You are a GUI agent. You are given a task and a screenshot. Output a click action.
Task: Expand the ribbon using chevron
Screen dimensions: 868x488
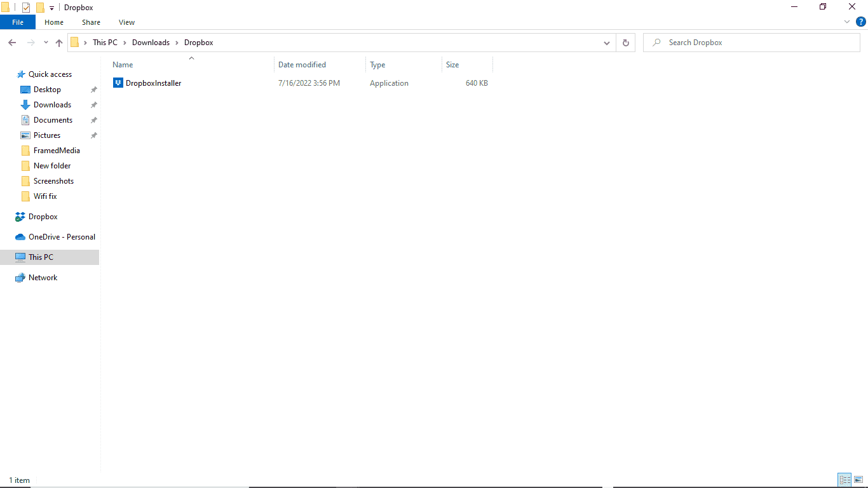click(x=847, y=22)
